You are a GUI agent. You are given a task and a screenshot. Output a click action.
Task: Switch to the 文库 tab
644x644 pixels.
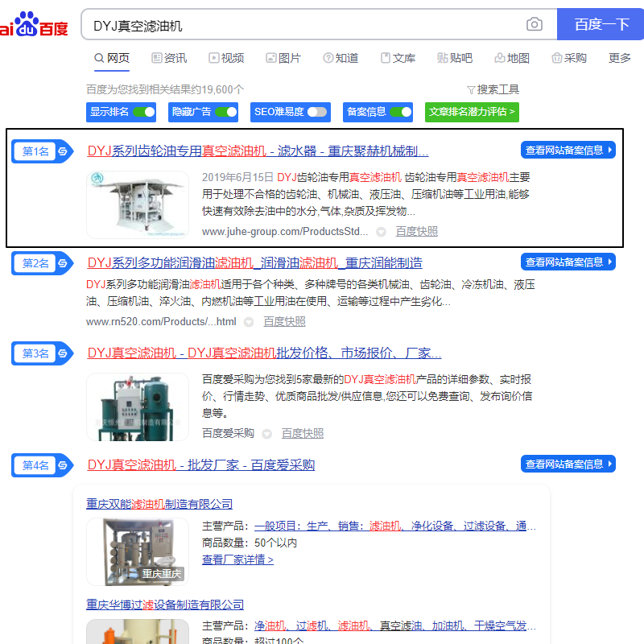(398, 58)
